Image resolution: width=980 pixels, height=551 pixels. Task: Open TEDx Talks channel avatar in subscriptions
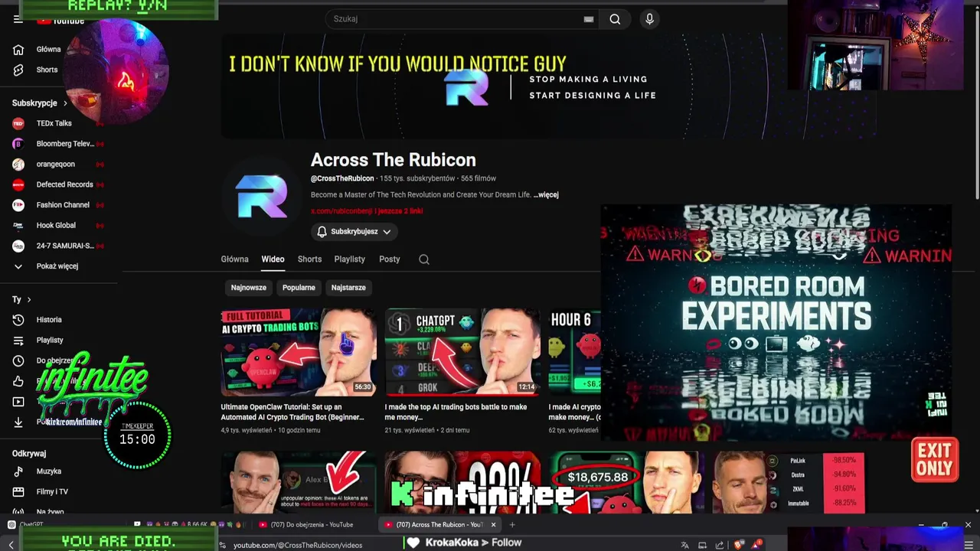(18, 123)
